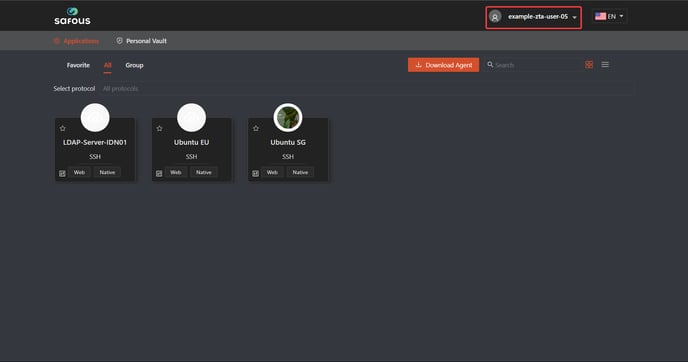Favorite the Ubuntu SG application star
The width and height of the screenshot is (688, 362).
coord(256,129)
